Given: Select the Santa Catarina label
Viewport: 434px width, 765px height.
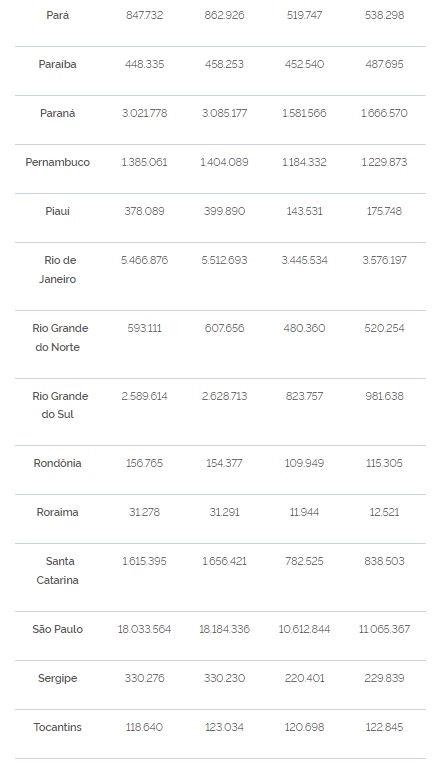Looking at the screenshot, I should coord(58,570).
